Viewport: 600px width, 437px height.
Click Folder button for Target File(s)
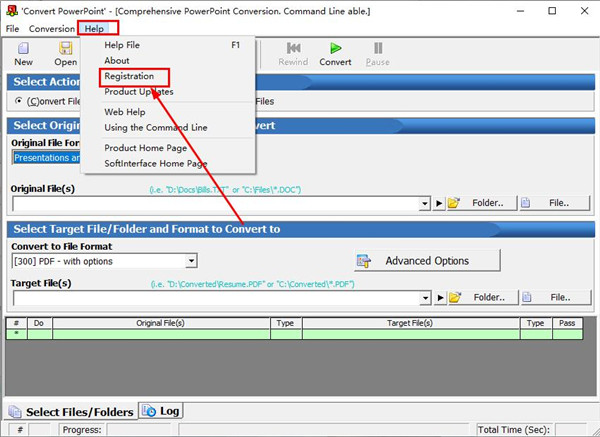[x=483, y=297]
